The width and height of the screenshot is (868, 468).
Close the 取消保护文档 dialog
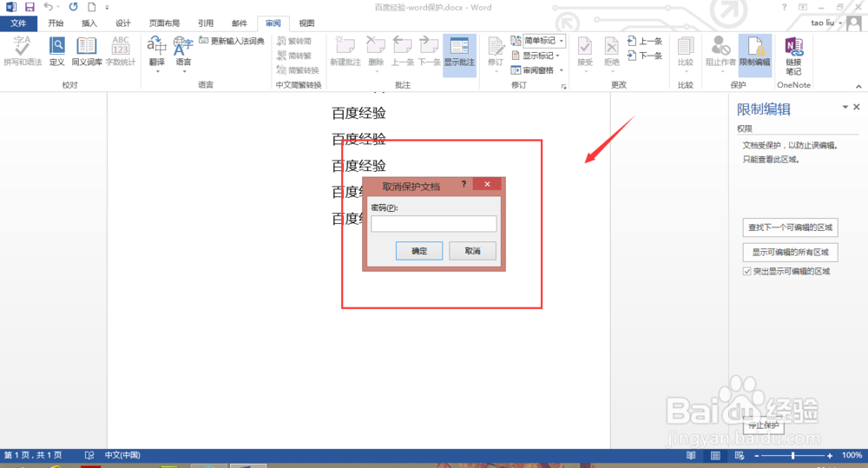point(487,184)
